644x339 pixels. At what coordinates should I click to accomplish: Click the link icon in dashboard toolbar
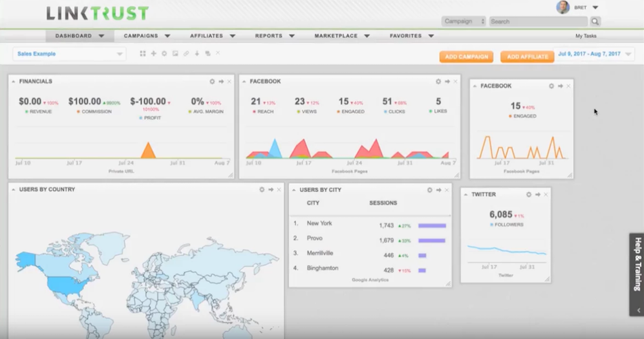click(186, 54)
